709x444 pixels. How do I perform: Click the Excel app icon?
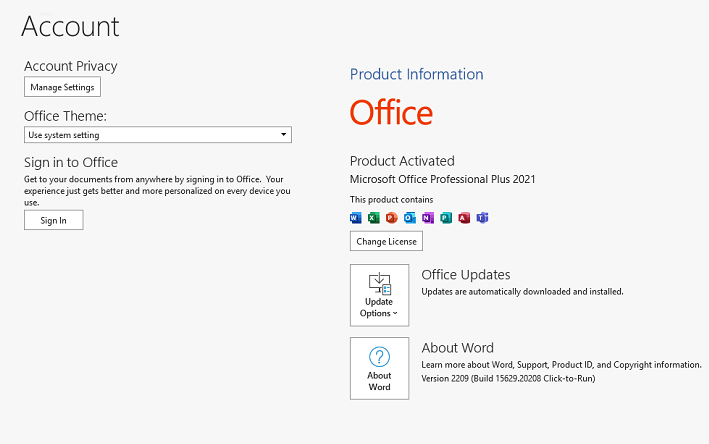coord(373,218)
